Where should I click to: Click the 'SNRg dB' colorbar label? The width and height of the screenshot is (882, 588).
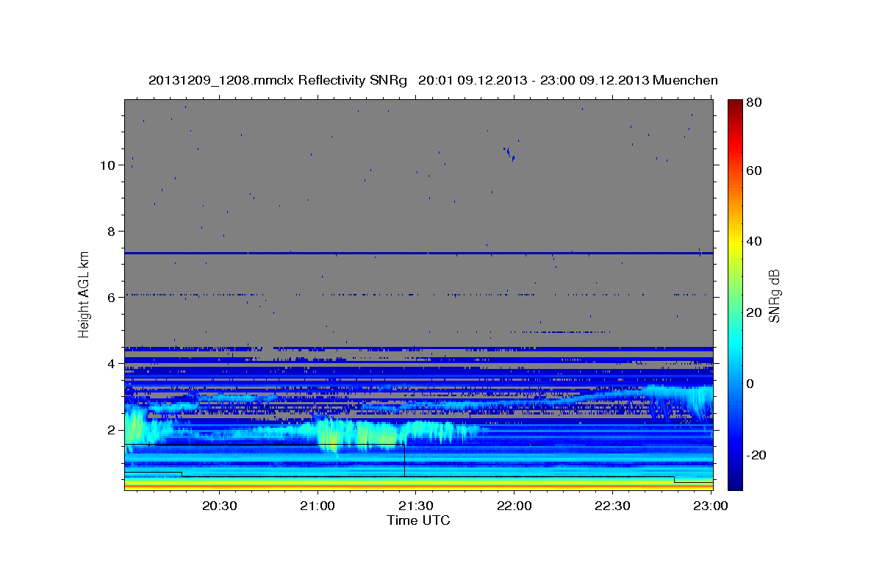pos(774,295)
